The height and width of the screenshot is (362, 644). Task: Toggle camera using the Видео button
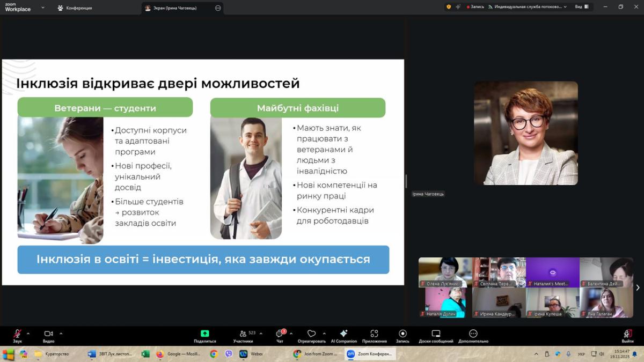click(48, 334)
